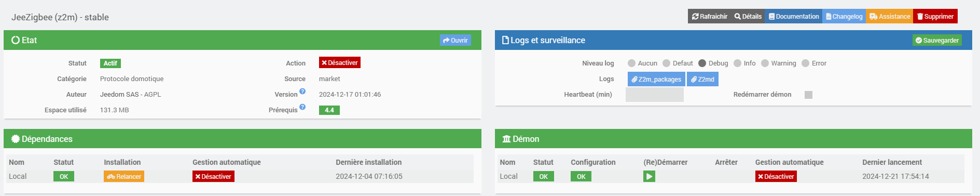Select the Debug log level radio
This screenshot has height=196, width=980.
click(702, 63)
